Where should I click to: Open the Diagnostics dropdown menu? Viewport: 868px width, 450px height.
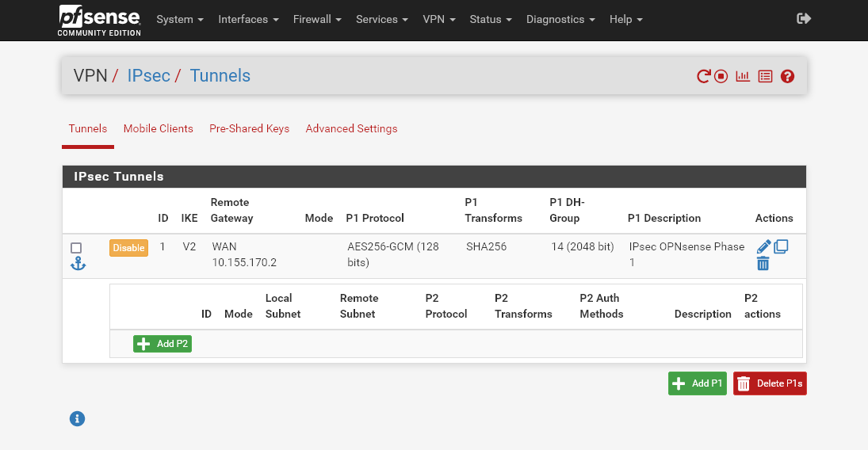(560, 19)
